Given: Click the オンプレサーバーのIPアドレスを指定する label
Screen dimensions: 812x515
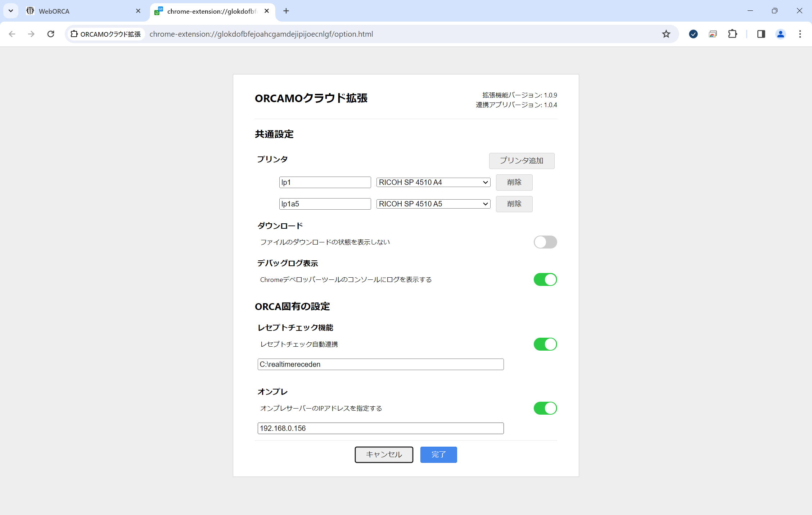Looking at the screenshot, I should [321, 408].
